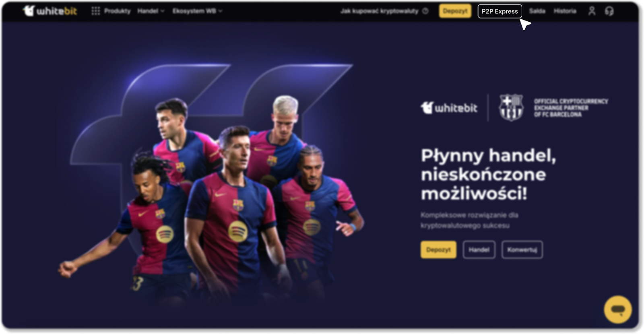Viewport: 644px width, 334px height.
Task: Open the products grid icon
Action: (95, 11)
